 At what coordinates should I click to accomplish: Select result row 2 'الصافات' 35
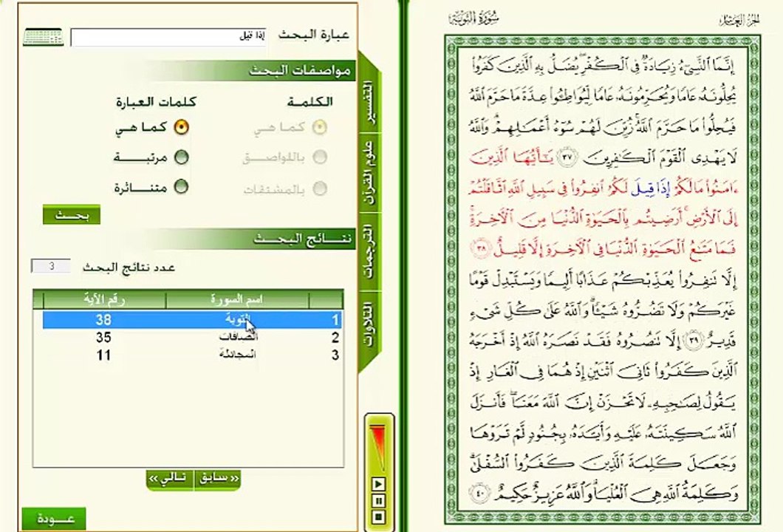click(x=193, y=338)
